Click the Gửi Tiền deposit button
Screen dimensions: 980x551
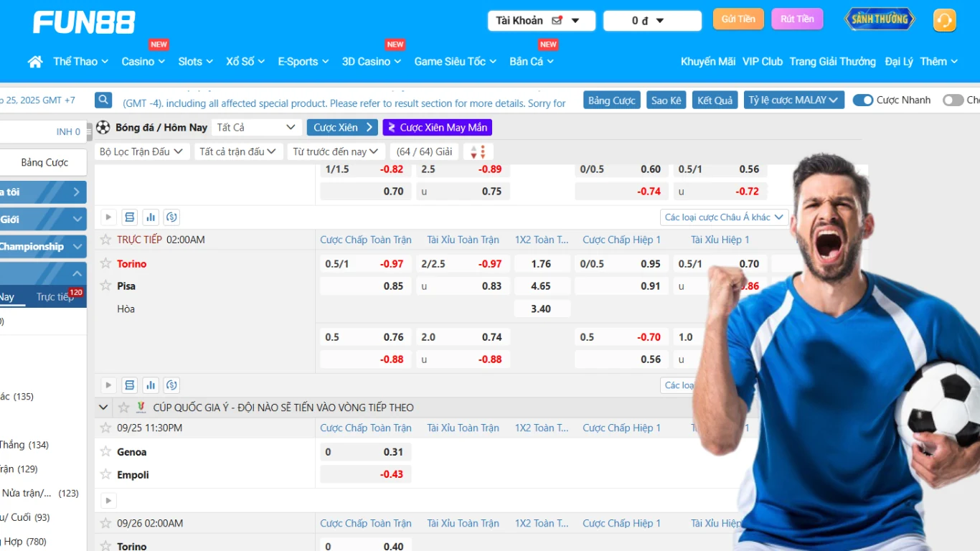738,19
